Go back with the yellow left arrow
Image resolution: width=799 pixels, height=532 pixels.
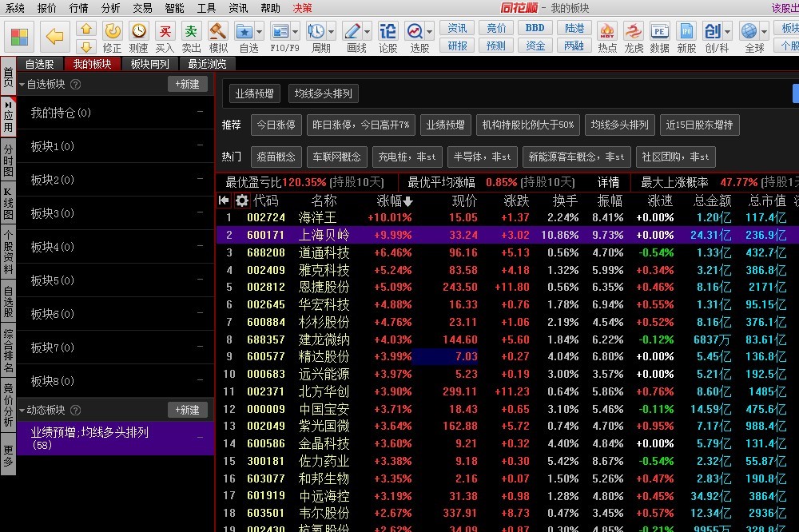[54, 37]
